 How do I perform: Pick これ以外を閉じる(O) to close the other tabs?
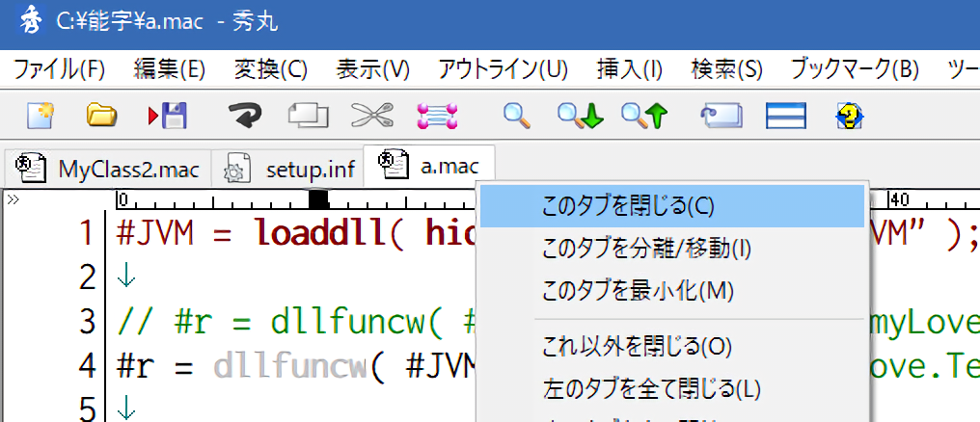[x=637, y=345]
